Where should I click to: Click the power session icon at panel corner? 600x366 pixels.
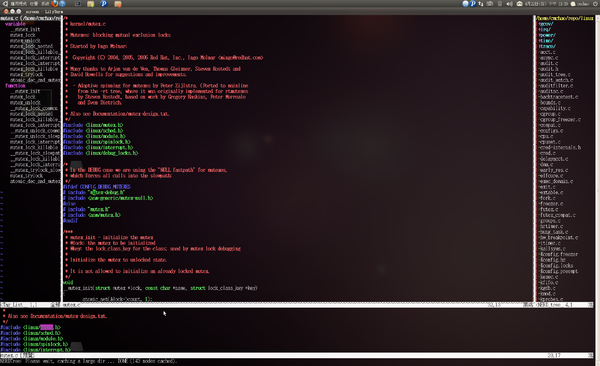tap(596, 4)
